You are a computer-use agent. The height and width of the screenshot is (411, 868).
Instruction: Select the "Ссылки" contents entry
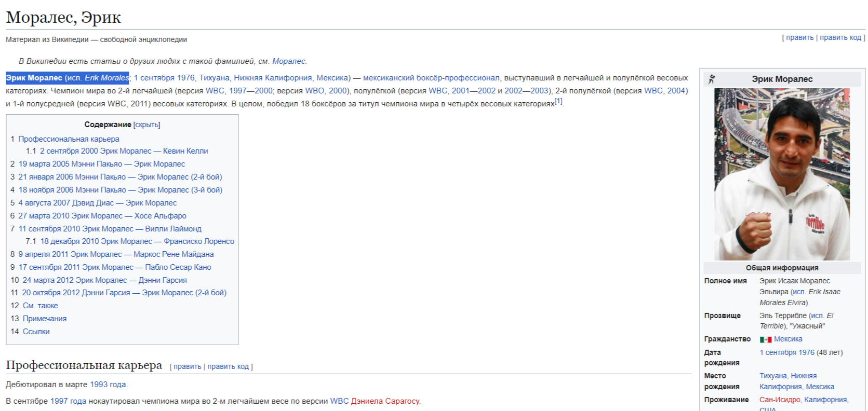coord(36,332)
